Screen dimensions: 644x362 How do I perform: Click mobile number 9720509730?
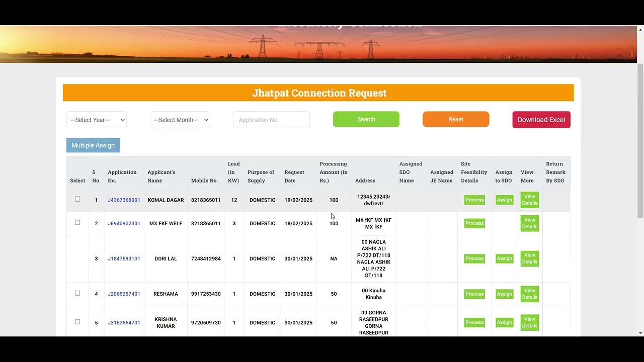[x=206, y=323]
